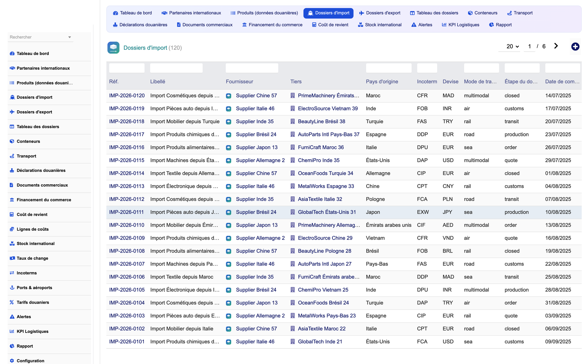Open Tableau des dossiers in the sidebar
Viewport: 588px width, 364px height.
tap(38, 127)
